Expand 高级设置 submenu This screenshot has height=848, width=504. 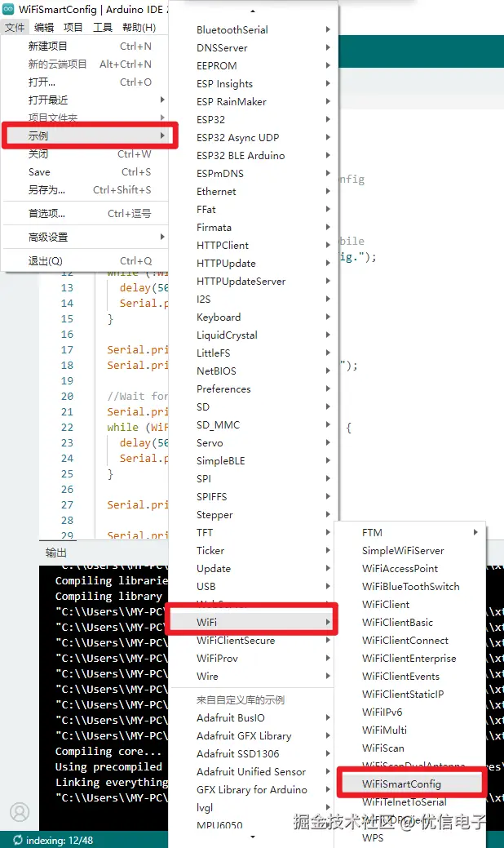pos(86,237)
